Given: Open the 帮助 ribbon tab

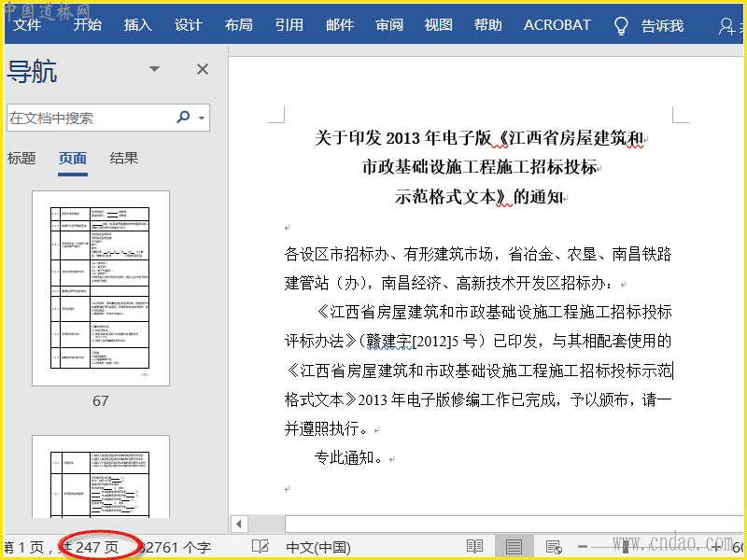Looking at the screenshot, I should 487,25.
